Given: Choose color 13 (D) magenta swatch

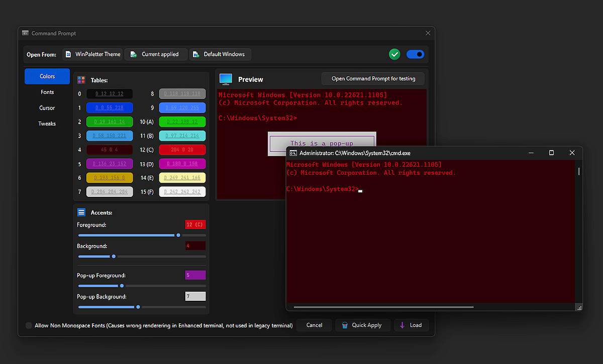Looking at the screenshot, I should 182,164.
